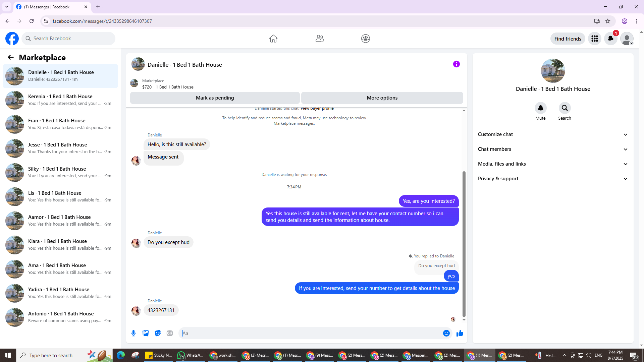
Task: Open Chrome profile icon
Action: [625, 21]
